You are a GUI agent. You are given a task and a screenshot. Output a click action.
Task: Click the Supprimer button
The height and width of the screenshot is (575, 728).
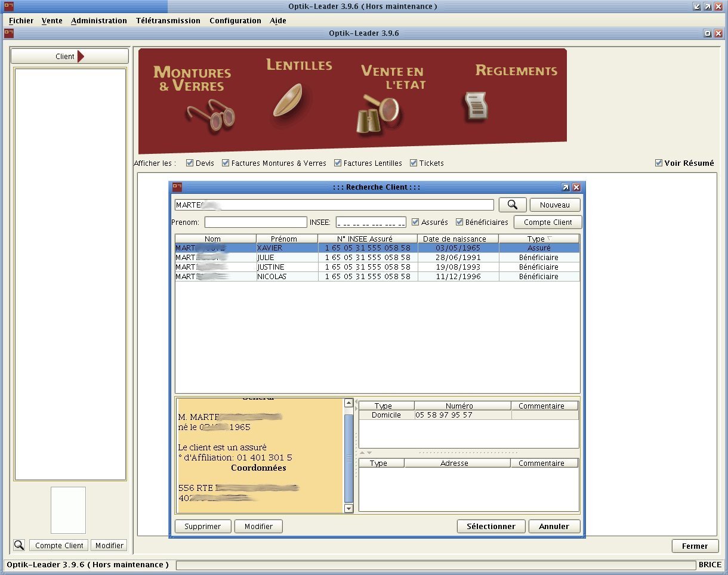coord(203,526)
